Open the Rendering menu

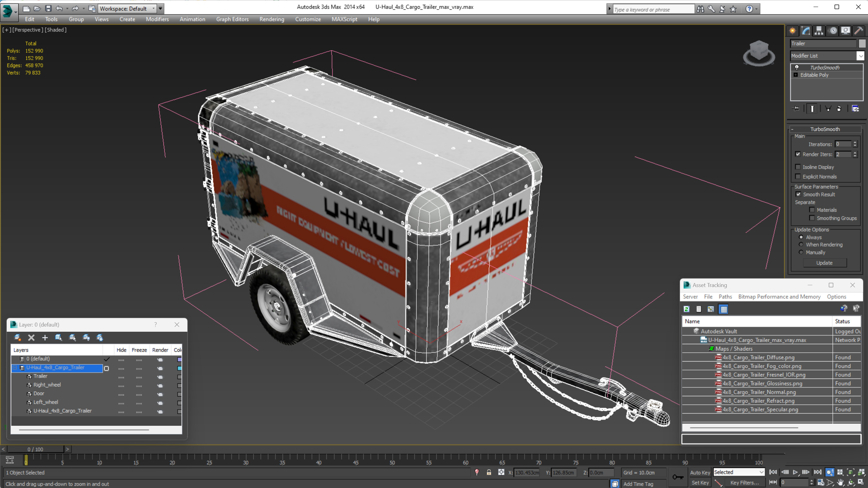pyautogui.click(x=272, y=19)
